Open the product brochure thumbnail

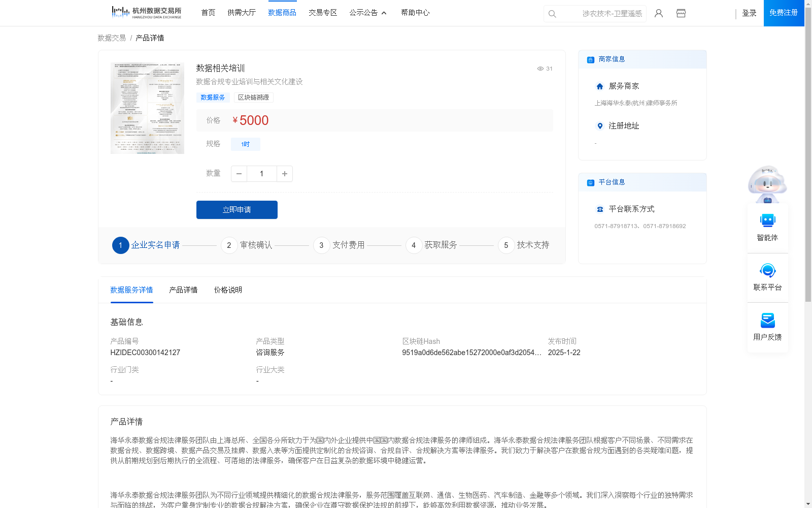(147, 108)
